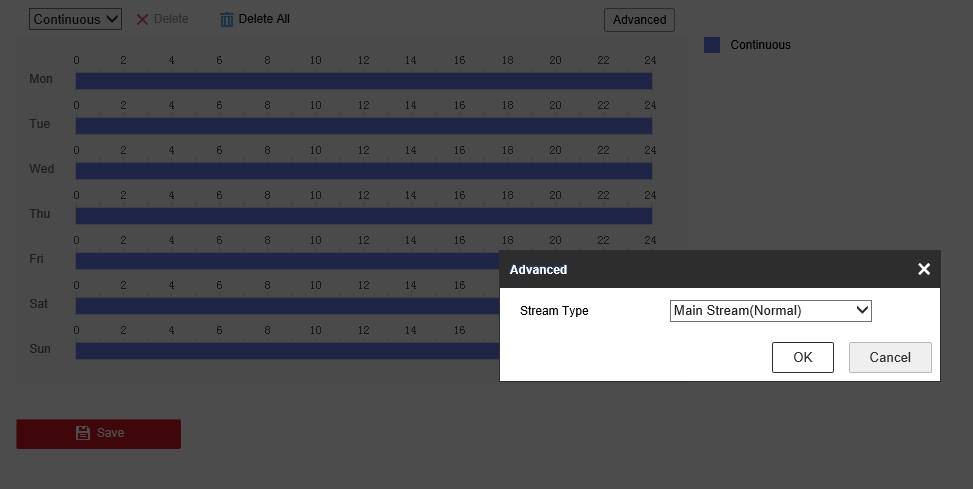Screen dimensions: 973x489
Task: Select Thursday's schedule timeline bar
Action: pos(363,216)
